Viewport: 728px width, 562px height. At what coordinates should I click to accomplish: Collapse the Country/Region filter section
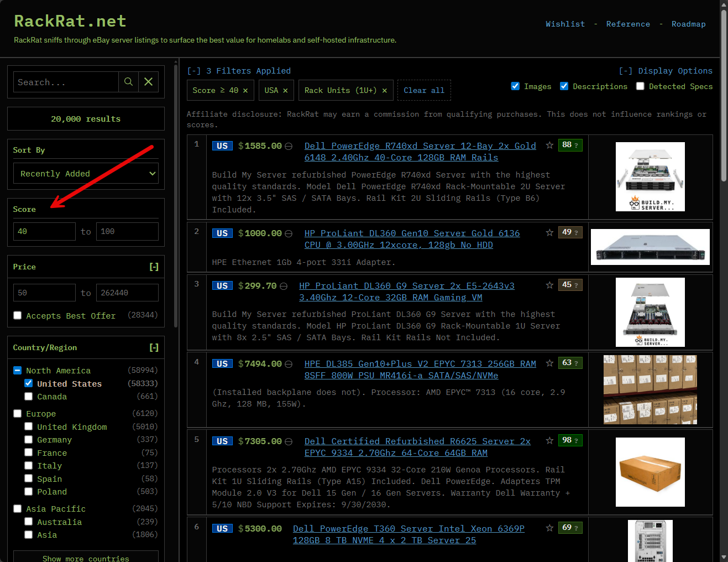click(154, 347)
